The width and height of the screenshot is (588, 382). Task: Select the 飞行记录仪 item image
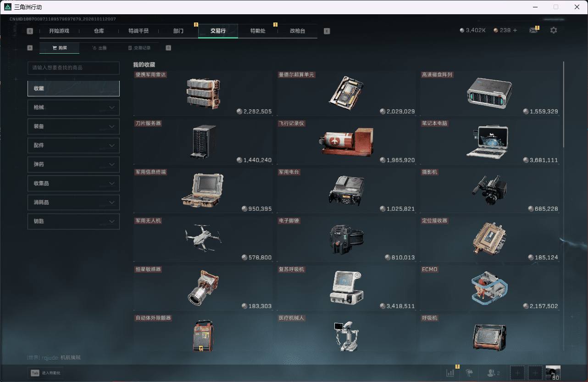[x=346, y=142]
